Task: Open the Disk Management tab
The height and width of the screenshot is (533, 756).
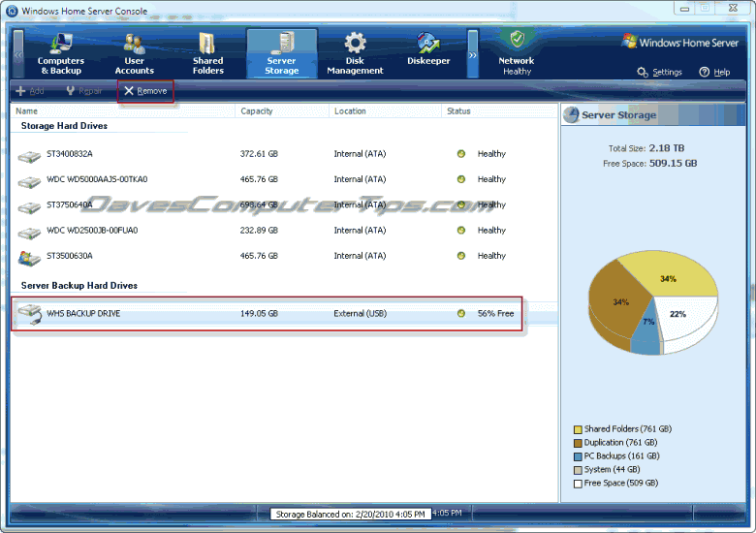Action: (355, 54)
